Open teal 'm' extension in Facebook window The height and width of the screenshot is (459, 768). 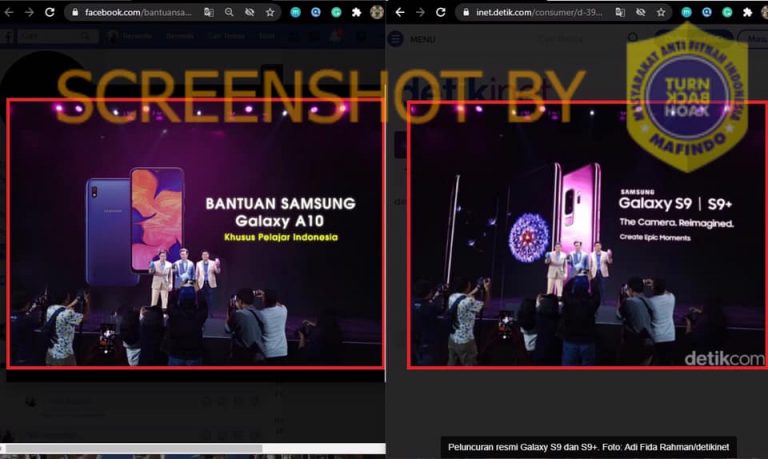[295, 12]
